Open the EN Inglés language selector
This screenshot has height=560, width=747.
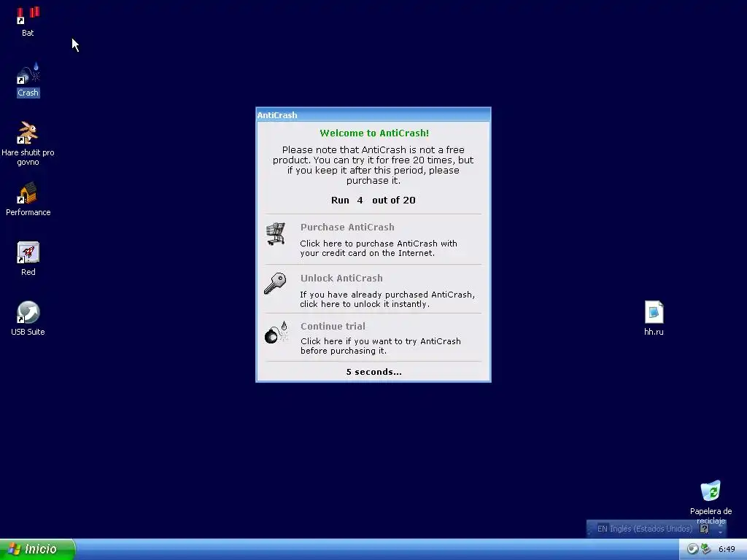[645, 529]
